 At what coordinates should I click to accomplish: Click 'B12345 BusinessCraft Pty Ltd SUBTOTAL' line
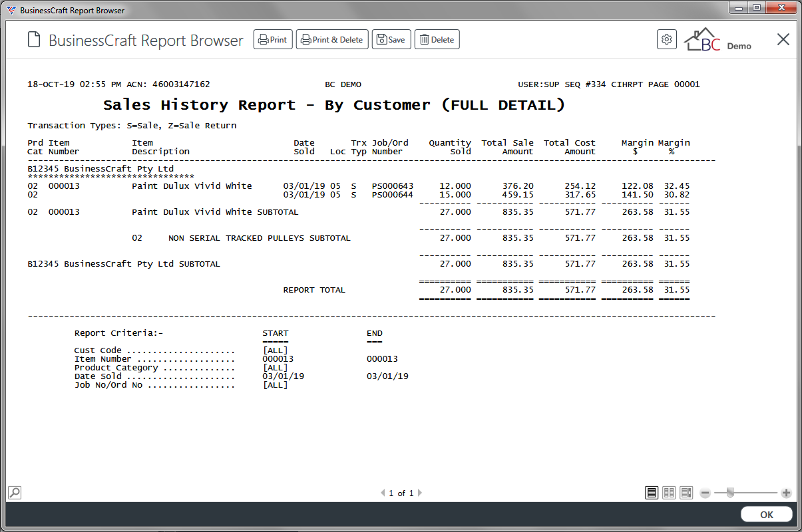pyautogui.click(x=124, y=264)
